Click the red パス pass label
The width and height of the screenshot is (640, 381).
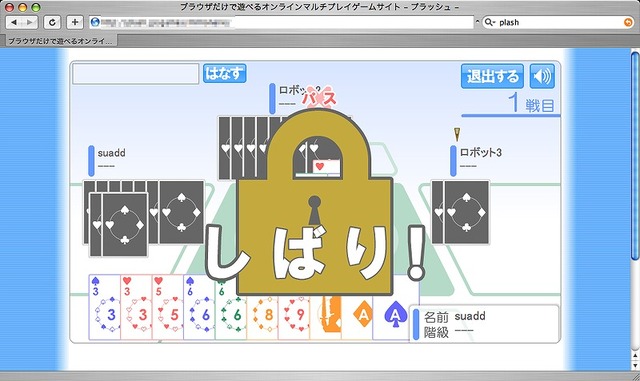(x=319, y=98)
